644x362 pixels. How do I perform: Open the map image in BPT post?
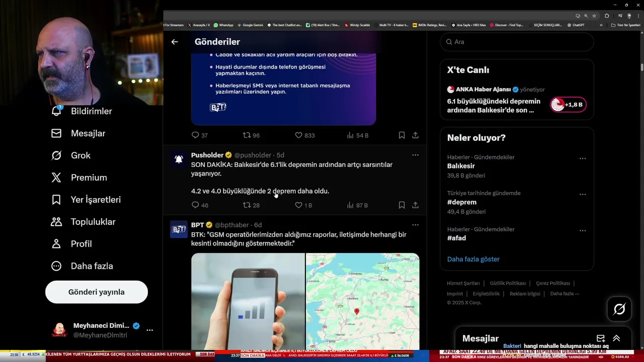[x=363, y=302]
